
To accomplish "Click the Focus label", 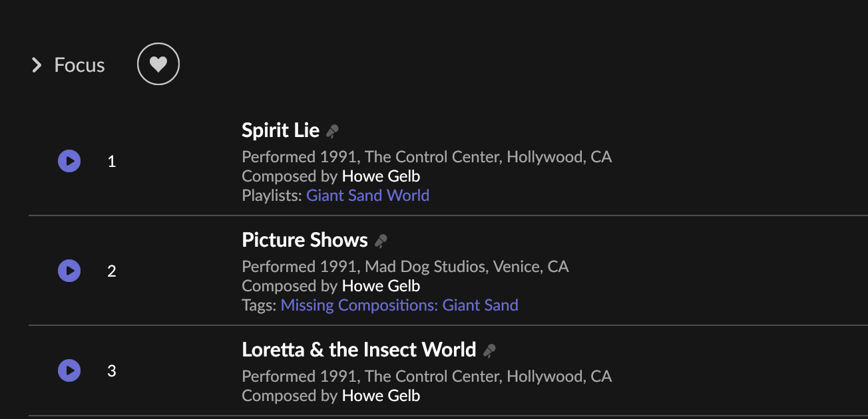I will (80, 65).
